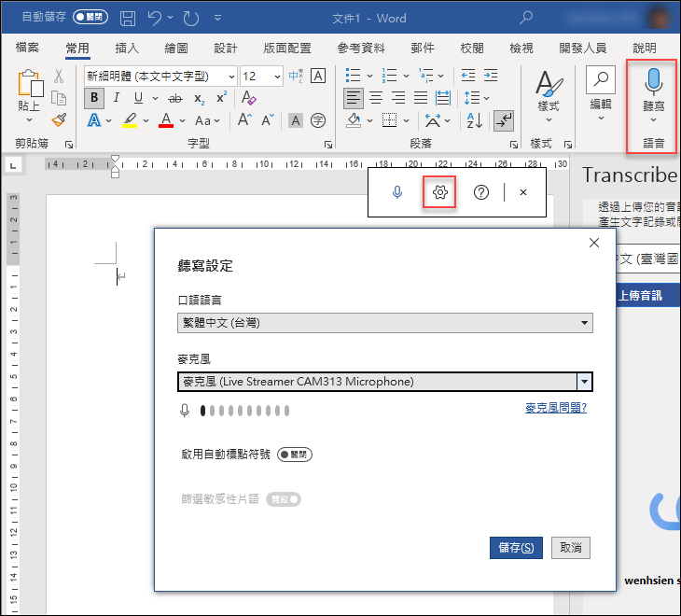Open the 檔案 File tab
Image resolution: width=681 pixels, height=616 pixels.
pos(27,48)
